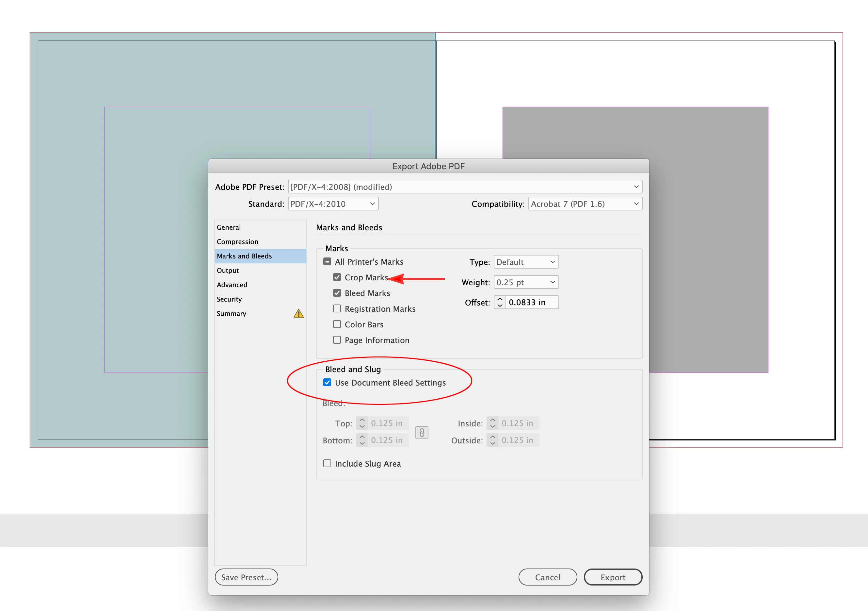Expand the Compatibility Acrobat 7 dropdown
The image size is (868, 611).
[585, 204]
